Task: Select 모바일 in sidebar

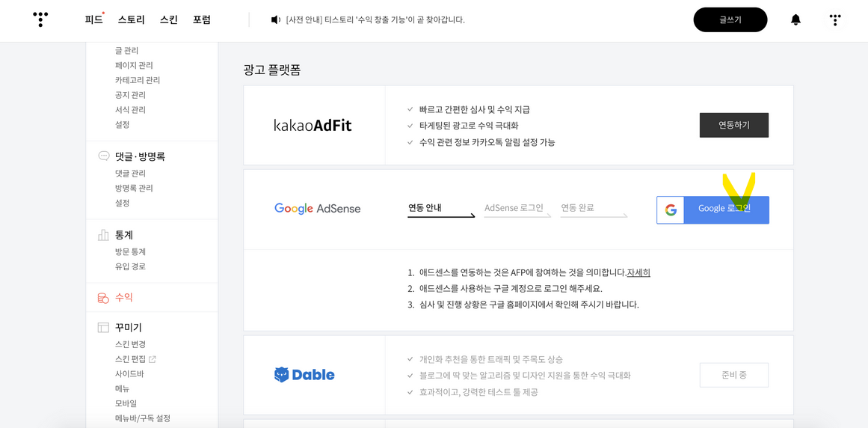Action: pos(126,403)
